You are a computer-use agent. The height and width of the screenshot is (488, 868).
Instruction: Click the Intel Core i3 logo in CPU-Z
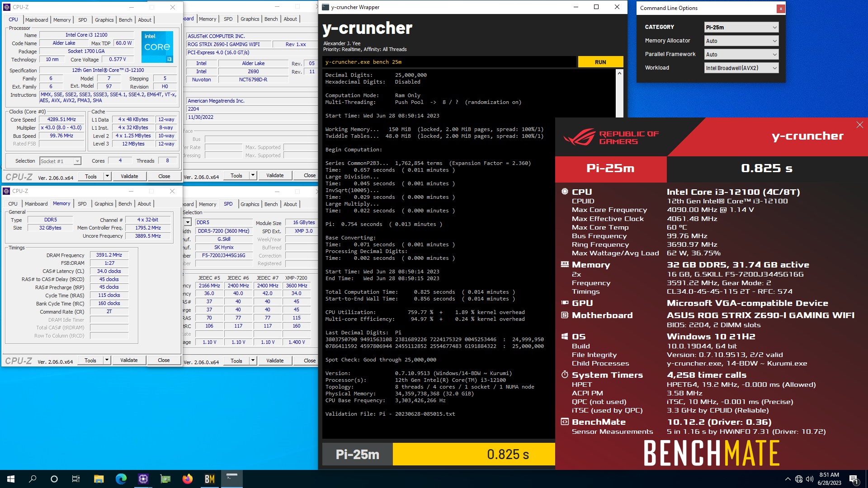157,47
